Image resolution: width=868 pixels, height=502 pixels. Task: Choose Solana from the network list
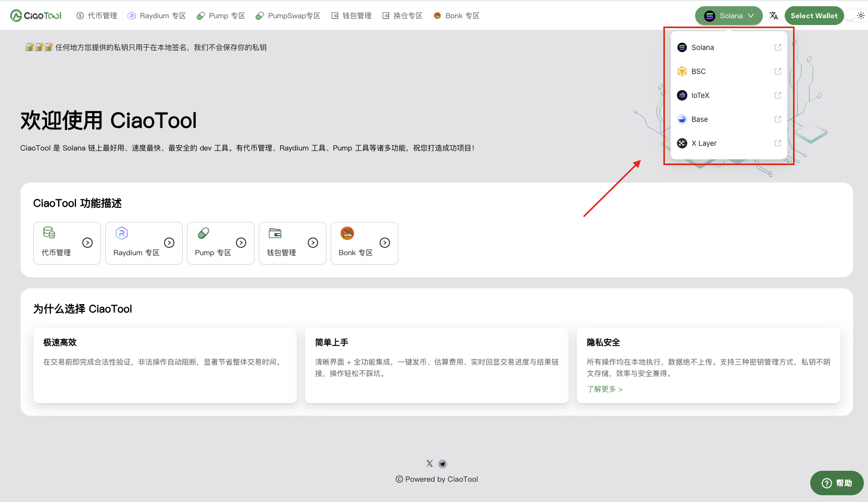729,47
